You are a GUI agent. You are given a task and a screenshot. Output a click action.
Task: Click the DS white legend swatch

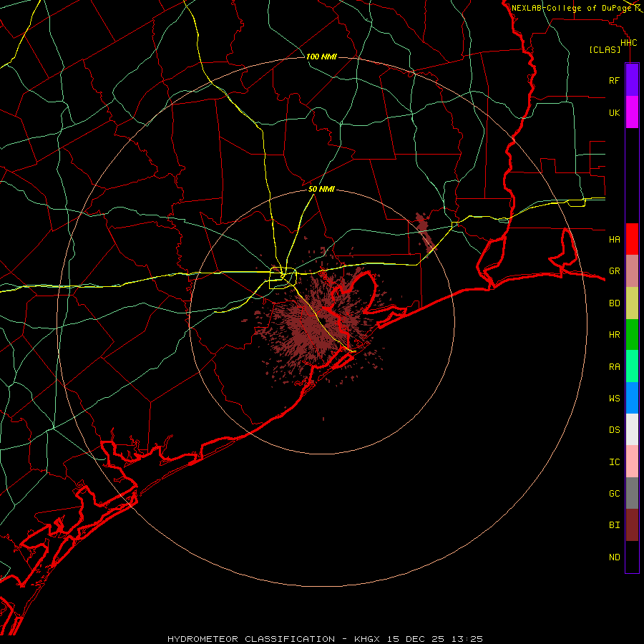pos(632,429)
